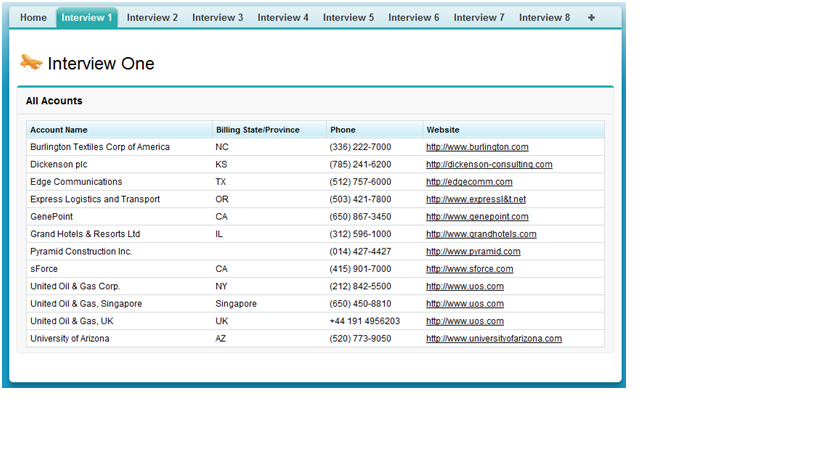Click the IL billing state cell
Screen dimensions: 819x460
219,234
